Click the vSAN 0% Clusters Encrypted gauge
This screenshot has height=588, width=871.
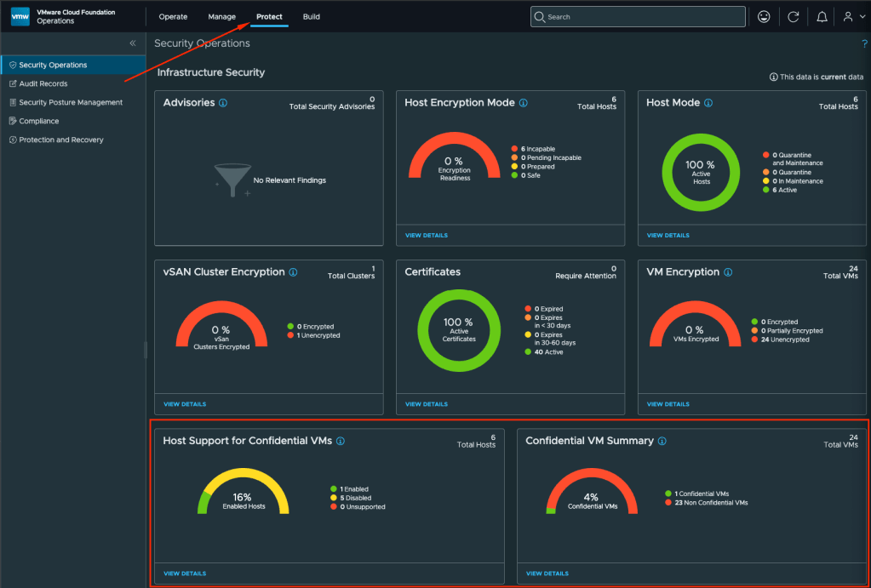pyautogui.click(x=221, y=325)
